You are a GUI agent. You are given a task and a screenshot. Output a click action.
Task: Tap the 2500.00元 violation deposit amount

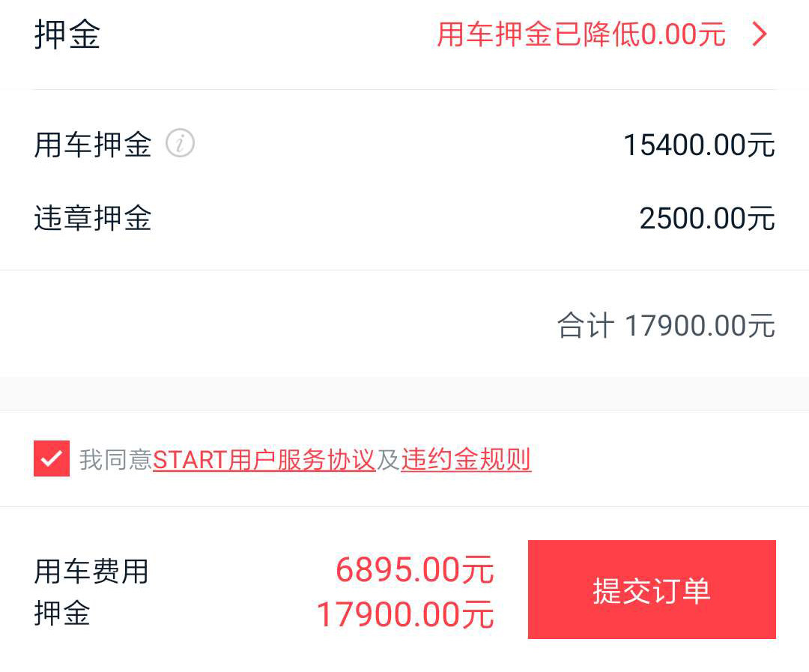[707, 219]
